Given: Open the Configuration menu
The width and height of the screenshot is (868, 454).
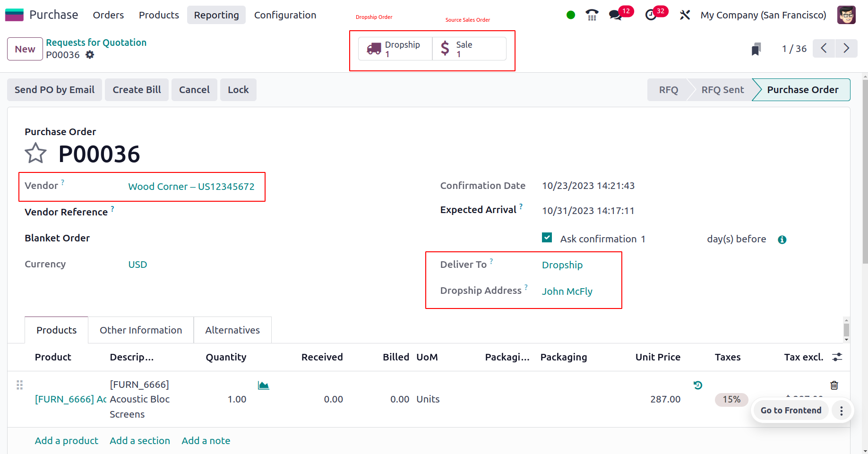Looking at the screenshot, I should pos(285,15).
